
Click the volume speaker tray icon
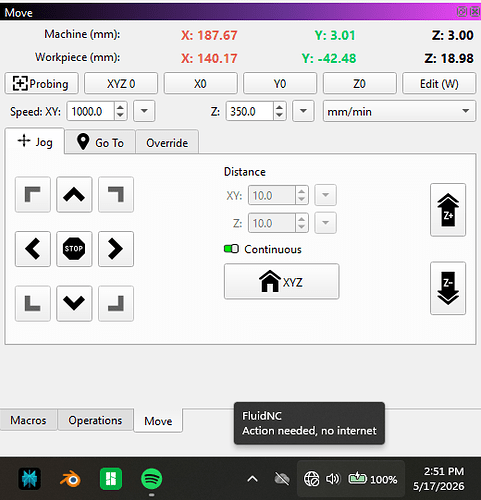[332, 479]
